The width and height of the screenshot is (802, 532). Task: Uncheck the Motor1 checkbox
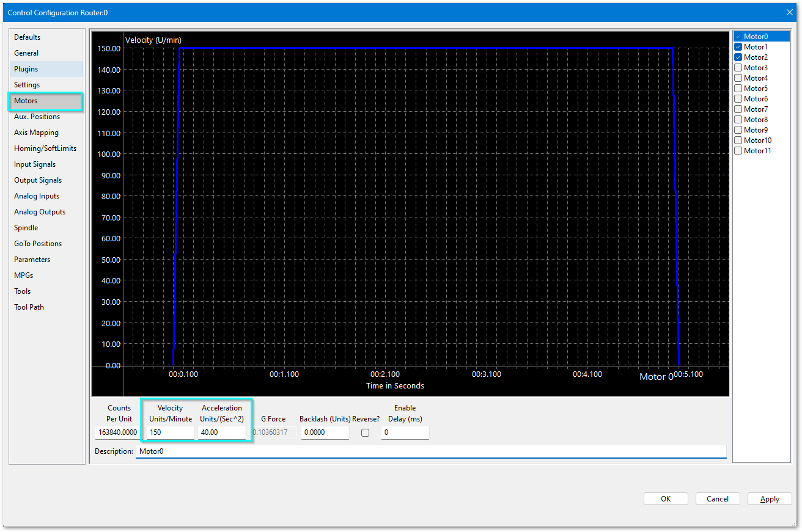coord(738,47)
